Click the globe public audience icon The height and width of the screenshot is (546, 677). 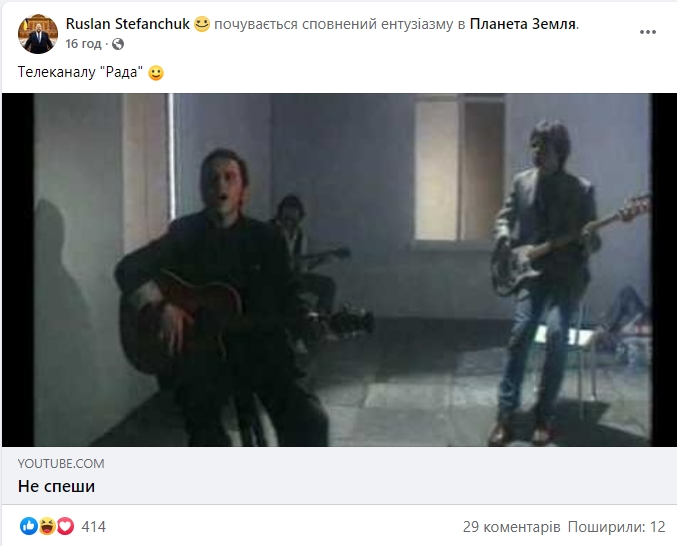pos(118,44)
